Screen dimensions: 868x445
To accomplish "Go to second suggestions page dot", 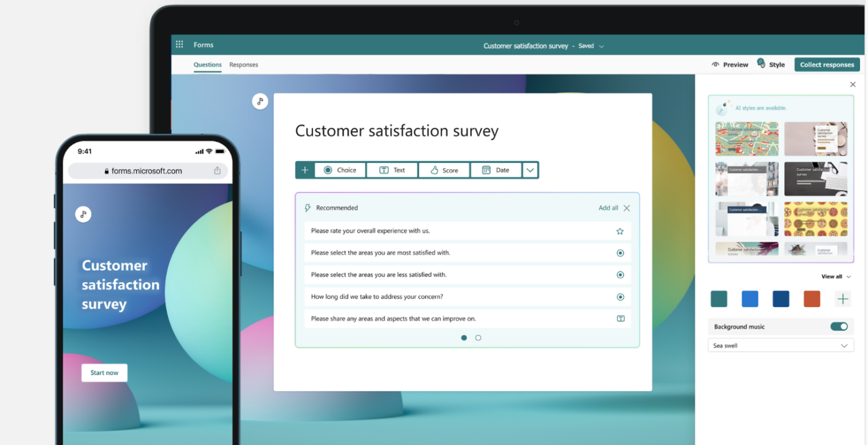I will pos(478,338).
